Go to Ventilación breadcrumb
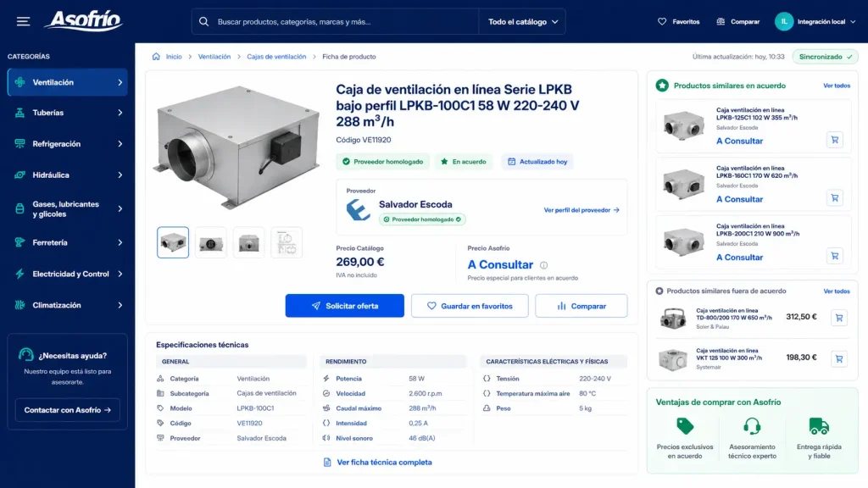 (x=214, y=57)
